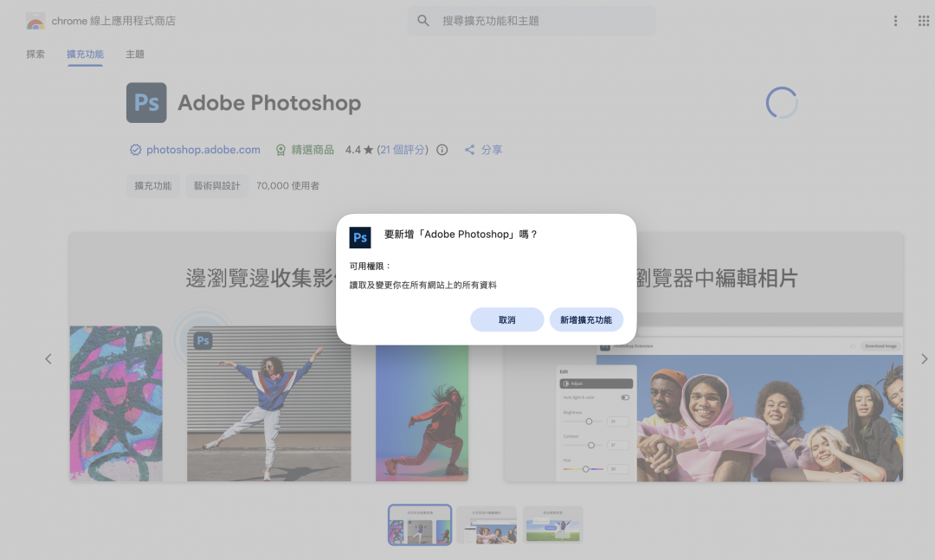
Task: Show the previous screenshot with left arrow
Action: point(48,359)
